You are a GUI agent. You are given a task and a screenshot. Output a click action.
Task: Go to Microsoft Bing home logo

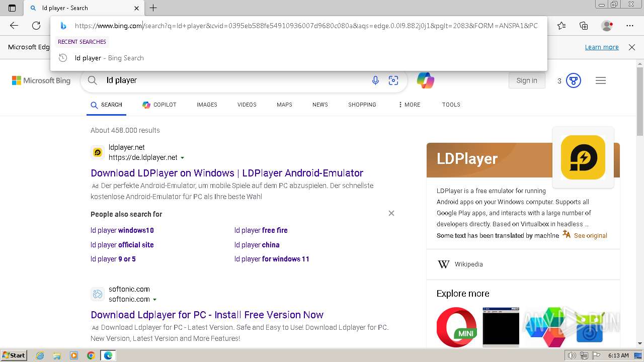[x=41, y=80]
